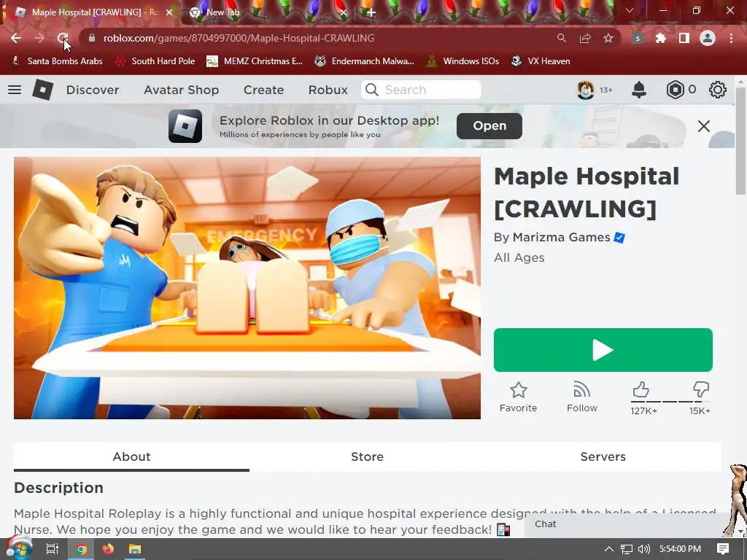Open Roblox settings gear
The height and width of the screenshot is (560, 747).
coord(718,90)
